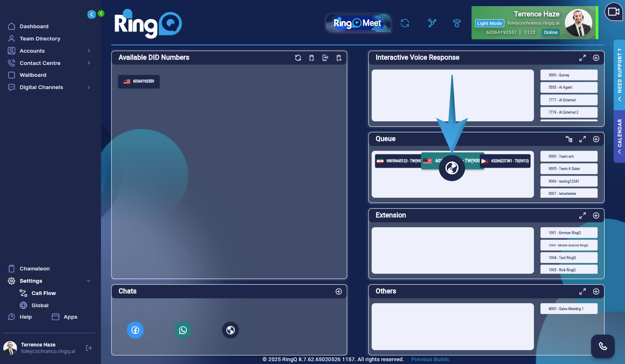
Task: Click the refresh icon in the top toolbar
Action: pyautogui.click(x=405, y=23)
